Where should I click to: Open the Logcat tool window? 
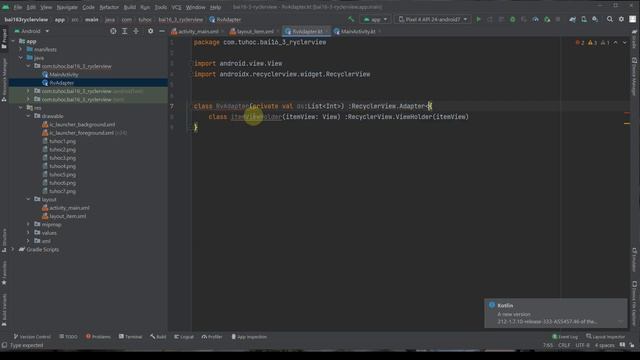[x=184, y=337]
